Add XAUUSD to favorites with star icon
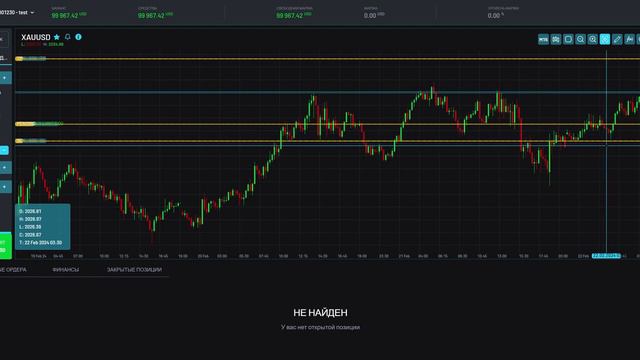Screen dimensions: 640x360 (57, 37)
